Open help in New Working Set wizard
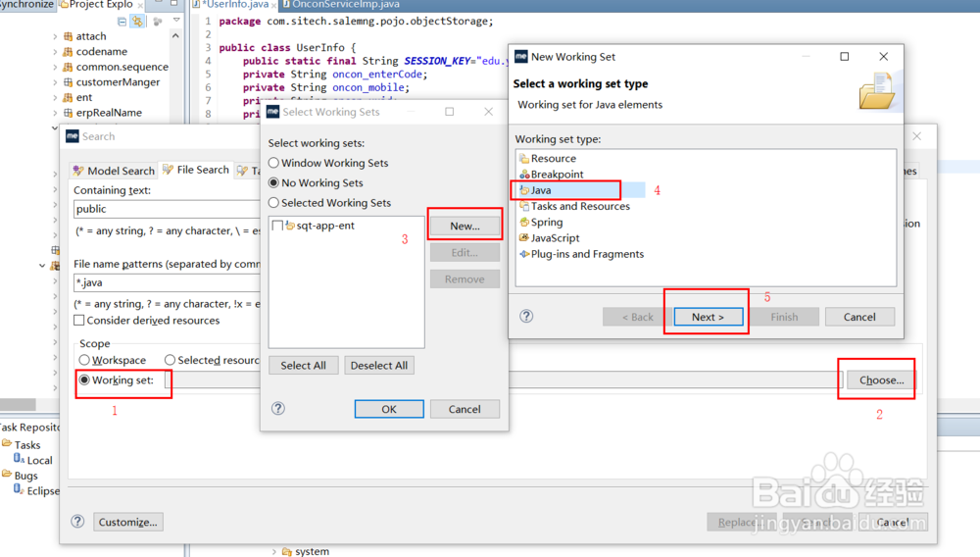Screen dimensions: 980x557 tap(526, 316)
